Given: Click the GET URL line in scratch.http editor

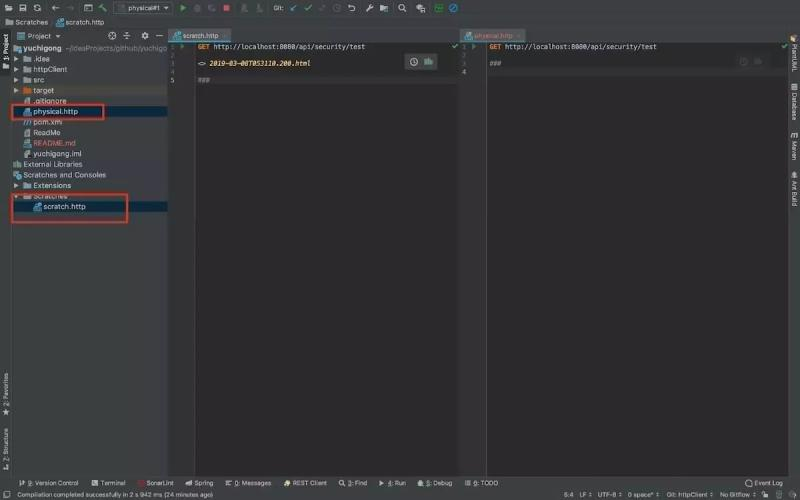Looking at the screenshot, I should [282, 46].
